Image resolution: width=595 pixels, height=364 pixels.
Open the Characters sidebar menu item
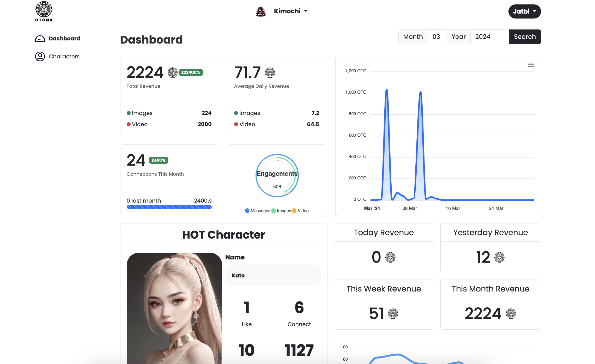tap(64, 56)
